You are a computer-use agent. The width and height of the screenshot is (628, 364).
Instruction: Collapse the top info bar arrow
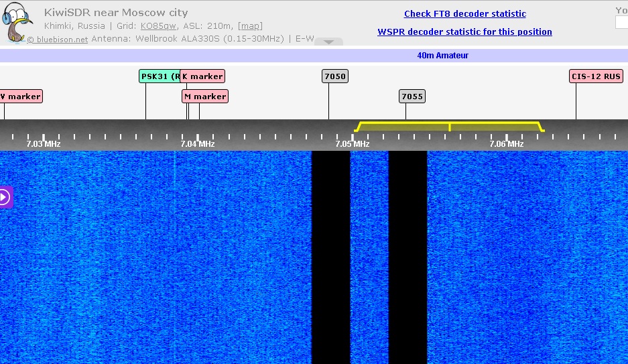[328, 42]
